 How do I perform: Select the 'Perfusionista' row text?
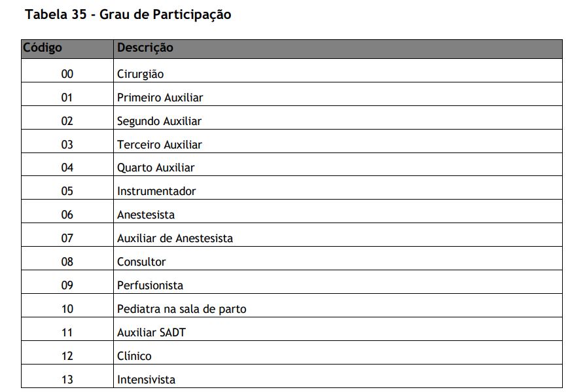tap(150, 285)
